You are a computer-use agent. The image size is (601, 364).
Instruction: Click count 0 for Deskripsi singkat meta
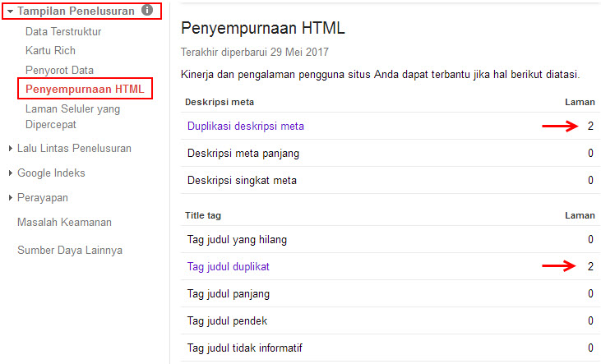coord(590,180)
